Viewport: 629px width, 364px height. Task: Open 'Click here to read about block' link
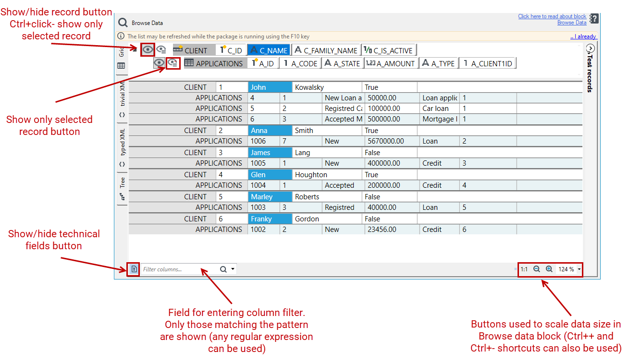[552, 16]
